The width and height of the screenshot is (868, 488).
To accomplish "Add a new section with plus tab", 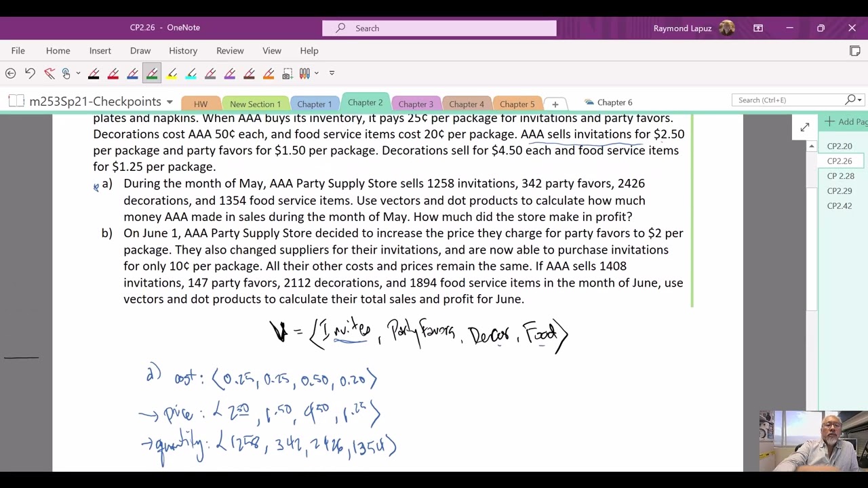I will click(555, 104).
